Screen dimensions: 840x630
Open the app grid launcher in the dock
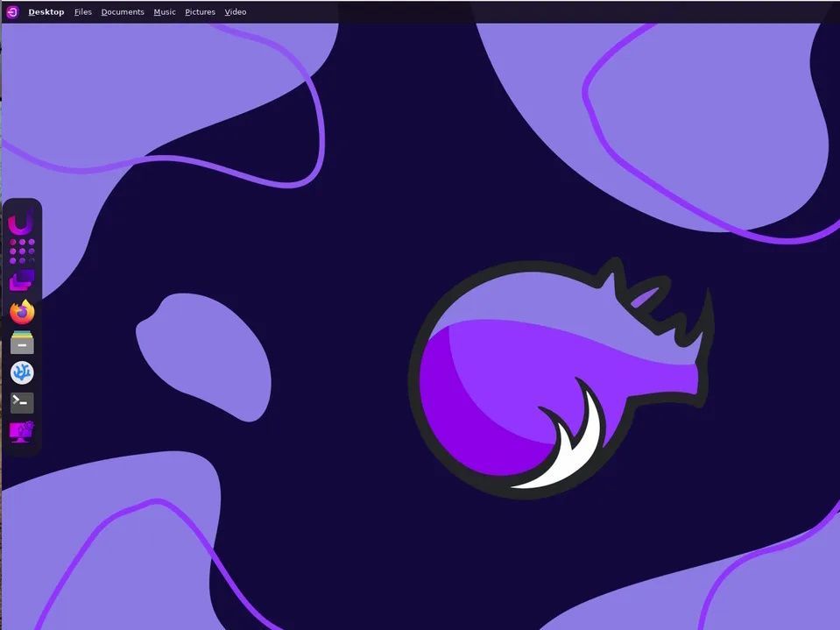(22, 251)
